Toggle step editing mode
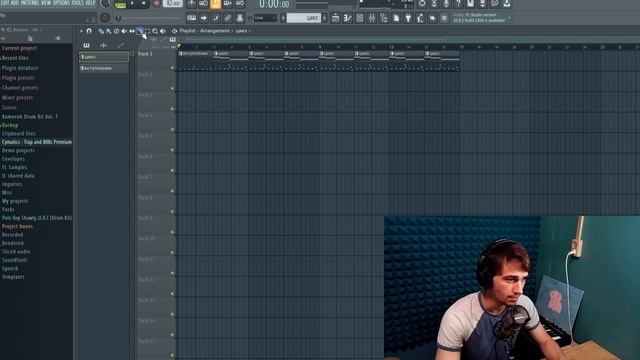 (x=216, y=18)
